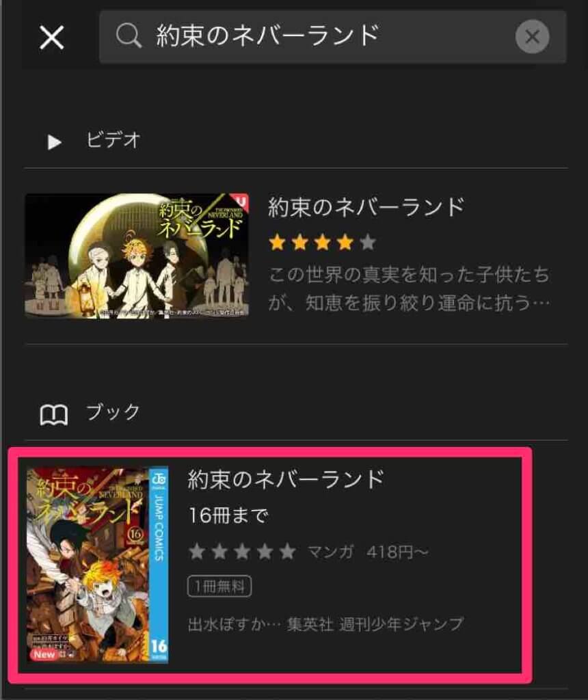Click the open book icon
The width and height of the screenshot is (588, 700).
click(53, 415)
